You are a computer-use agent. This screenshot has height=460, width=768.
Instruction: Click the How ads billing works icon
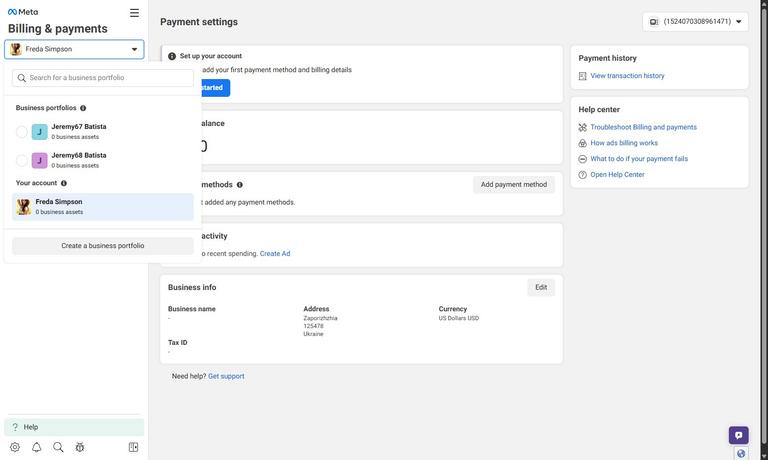point(582,143)
